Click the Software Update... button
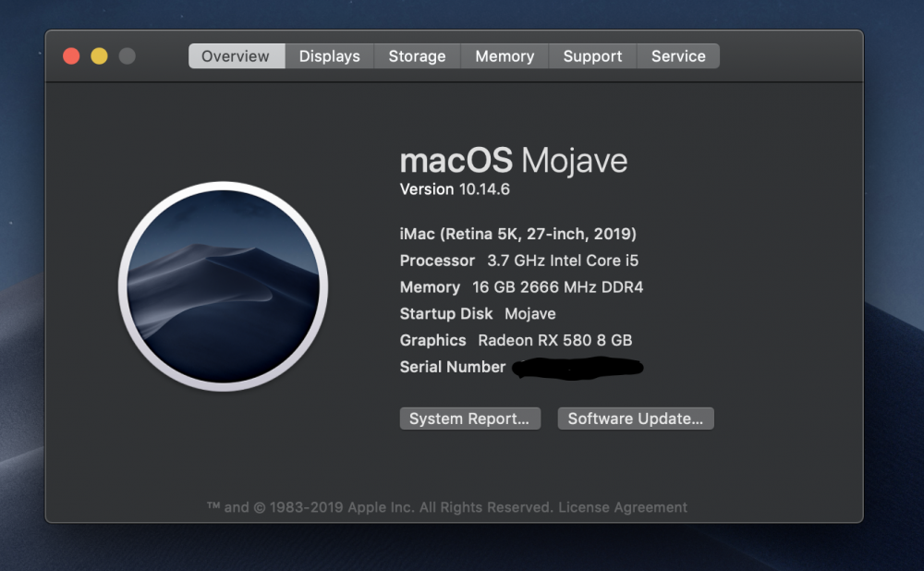 click(636, 419)
